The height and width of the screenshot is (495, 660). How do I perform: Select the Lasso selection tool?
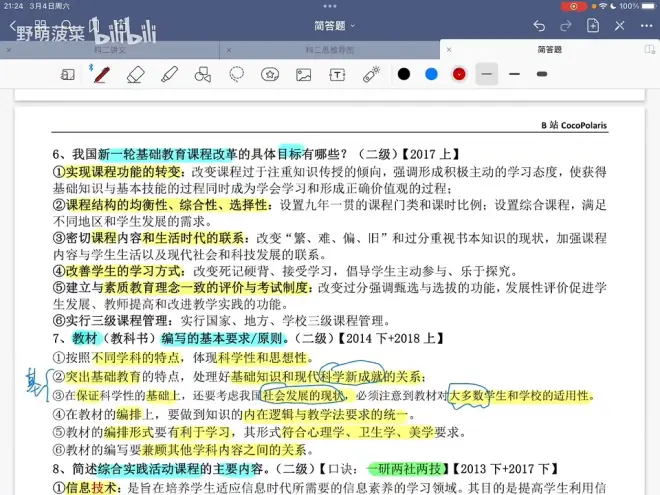tap(237, 74)
